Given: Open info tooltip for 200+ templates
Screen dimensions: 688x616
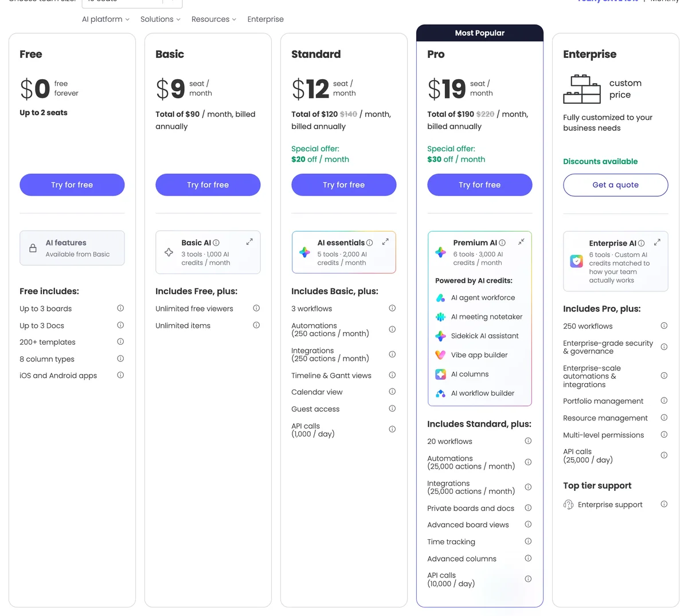Looking at the screenshot, I should tap(120, 342).
